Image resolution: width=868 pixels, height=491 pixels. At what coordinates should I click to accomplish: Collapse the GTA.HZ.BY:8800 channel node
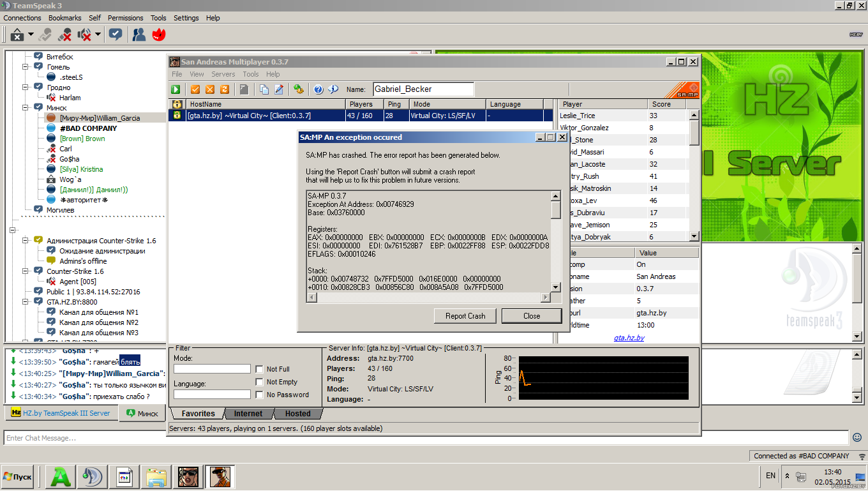click(26, 302)
